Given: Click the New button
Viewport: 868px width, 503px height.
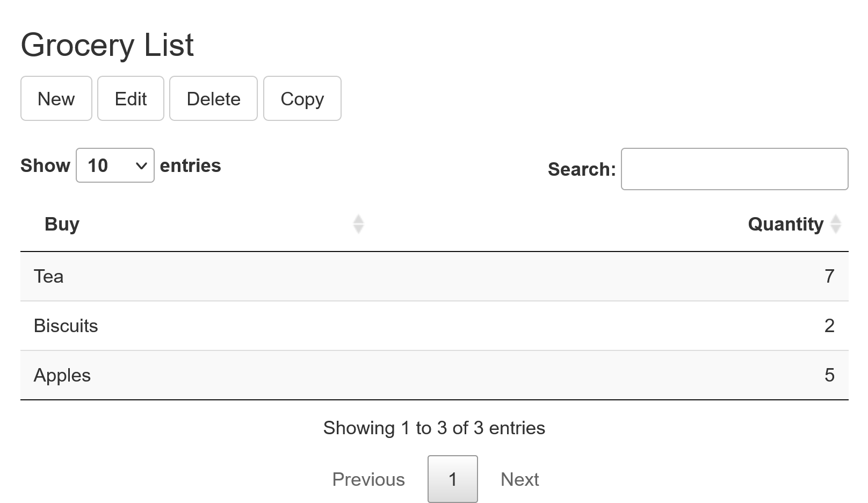Looking at the screenshot, I should pos(56,98).
